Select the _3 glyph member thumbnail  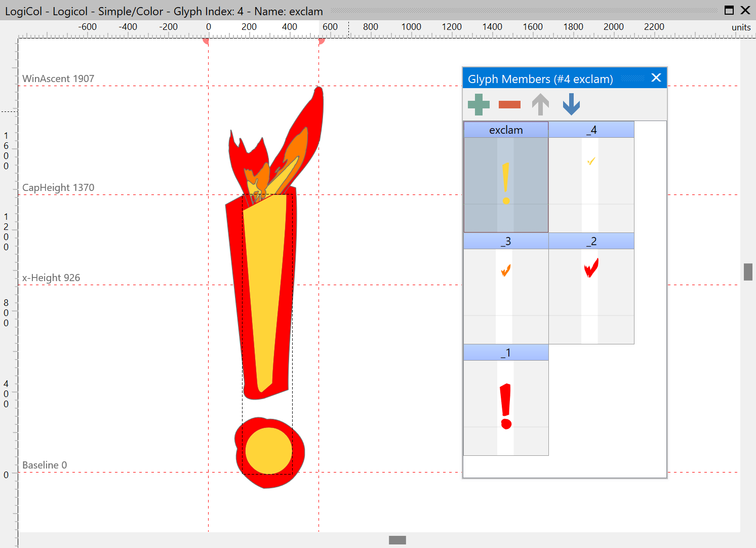pyautogui.click(x=506, y=296)
